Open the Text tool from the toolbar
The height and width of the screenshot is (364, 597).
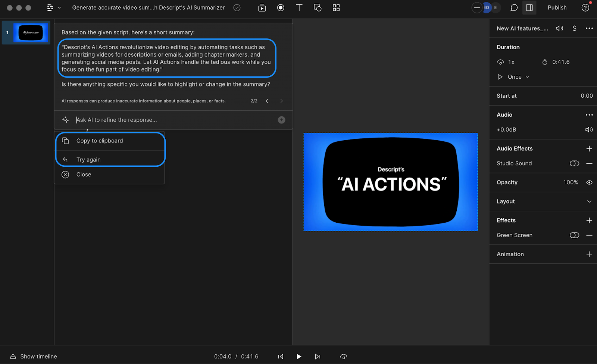[x=299, y=7]
